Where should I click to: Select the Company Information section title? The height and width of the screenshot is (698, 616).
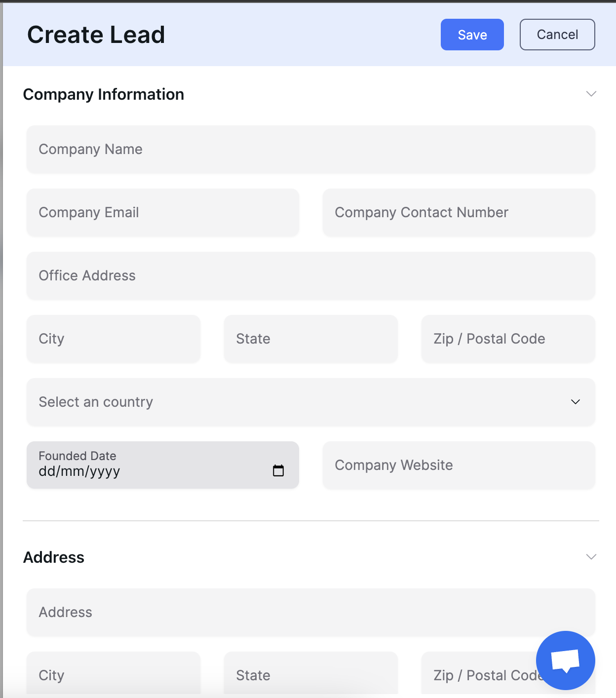coord(104,94)
